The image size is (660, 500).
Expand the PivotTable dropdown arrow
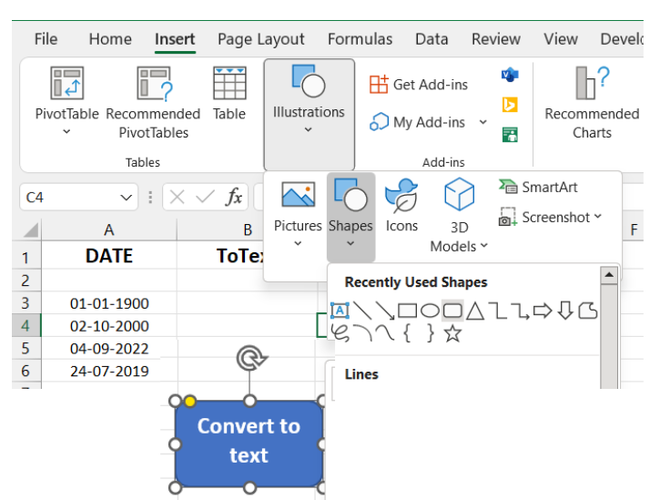point(67,132)
